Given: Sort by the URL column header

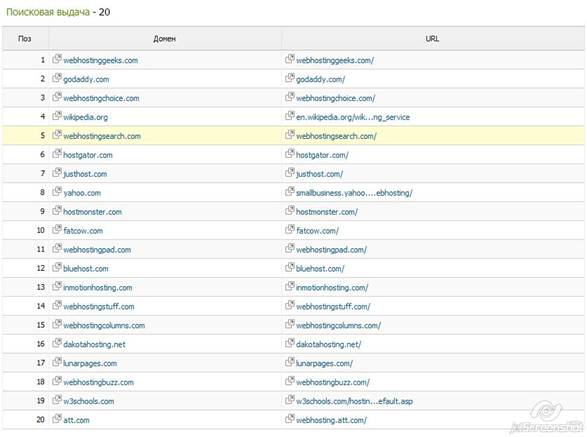Looking at the screenshot, I should point(432,38).
